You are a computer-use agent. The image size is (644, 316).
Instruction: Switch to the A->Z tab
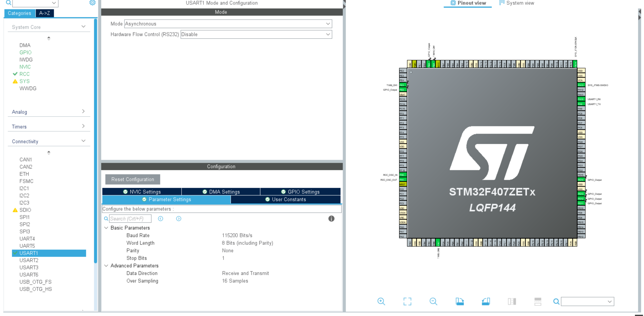click(45, 13)
